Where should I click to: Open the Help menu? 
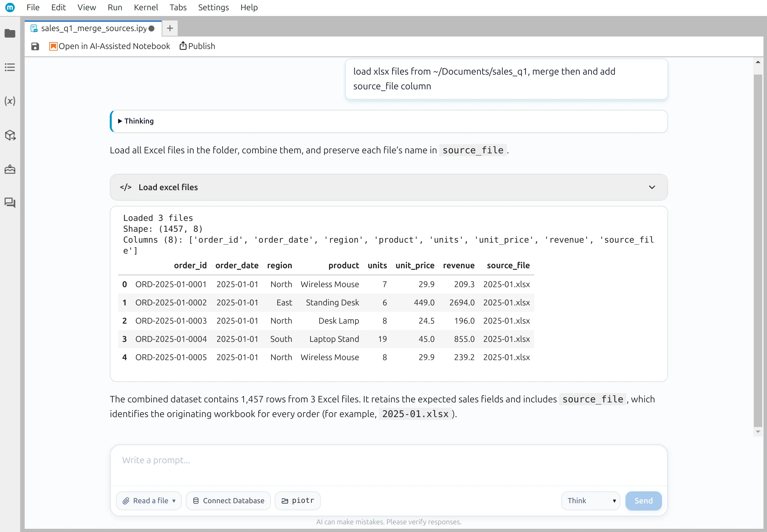(249, 7)
